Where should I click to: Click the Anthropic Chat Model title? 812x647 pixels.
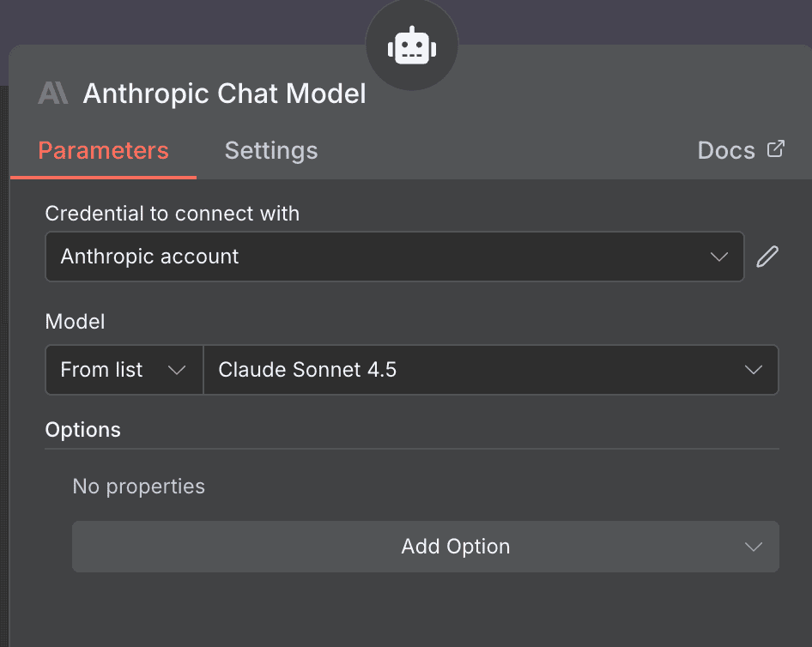click(x=224, y=94)
